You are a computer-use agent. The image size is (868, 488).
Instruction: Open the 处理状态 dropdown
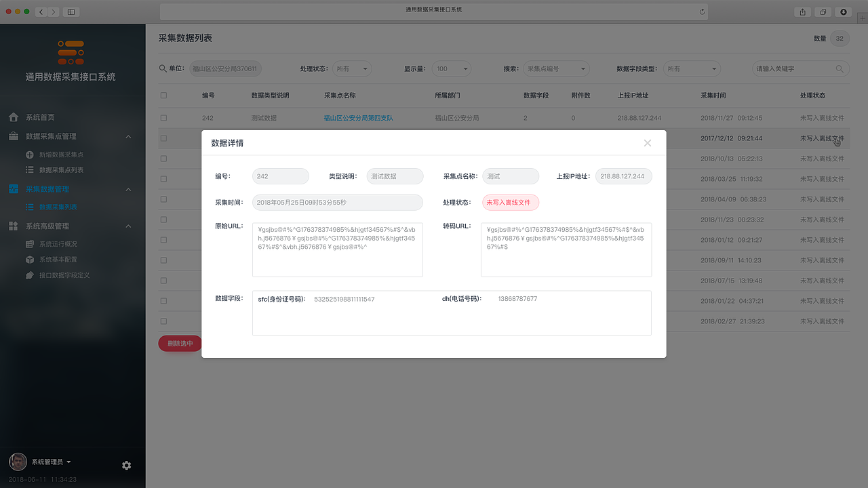click(x=351, y=68)
